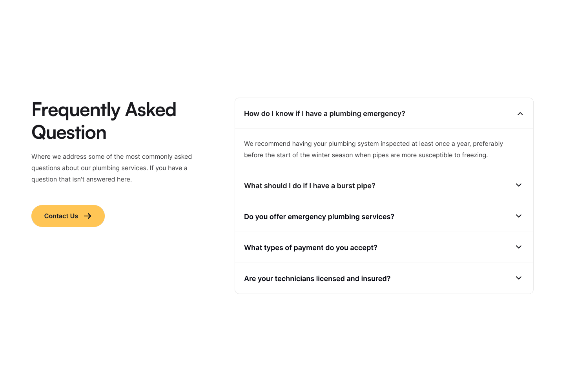Click the 'Contact Us' label text
This screenshot has height=392, width=565.
61,216
